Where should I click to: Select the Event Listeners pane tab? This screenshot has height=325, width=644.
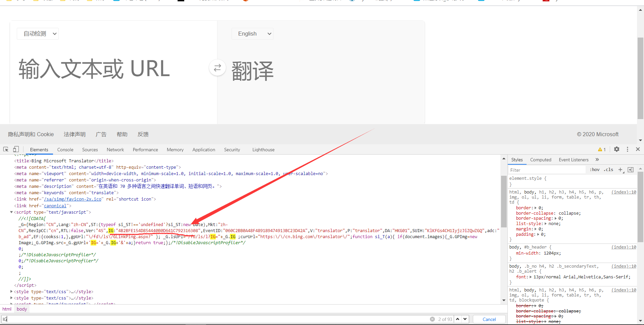[574, 160]
